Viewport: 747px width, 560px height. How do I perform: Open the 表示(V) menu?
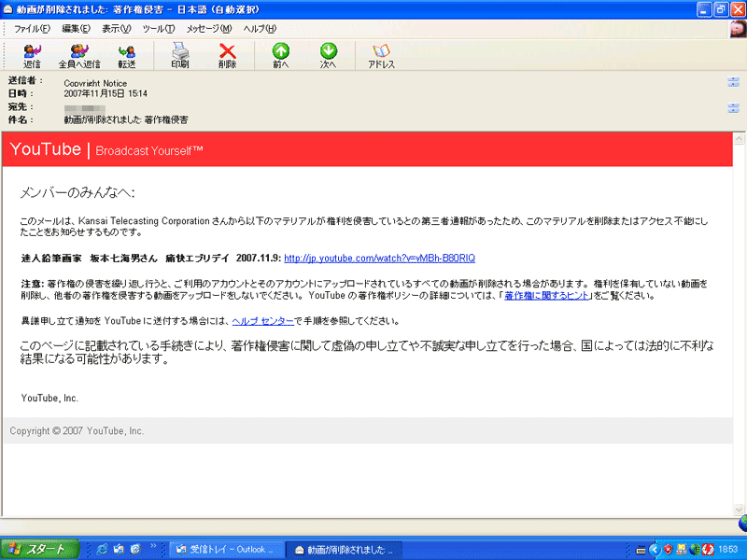(116, 29)
